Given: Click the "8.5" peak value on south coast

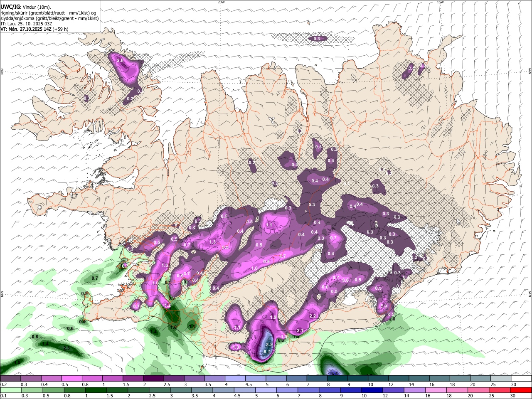Looking at the screenshot, I should point(269,345).
